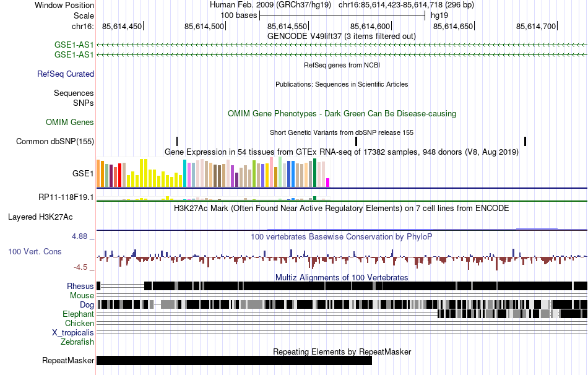
Task: Click the Short Genetic Variants dbSNP title
Action: point(341,132)
